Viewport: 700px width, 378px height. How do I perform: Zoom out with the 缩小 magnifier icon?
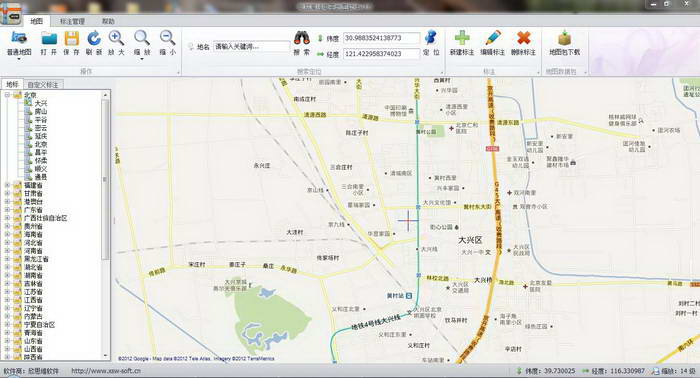(167, 38)
